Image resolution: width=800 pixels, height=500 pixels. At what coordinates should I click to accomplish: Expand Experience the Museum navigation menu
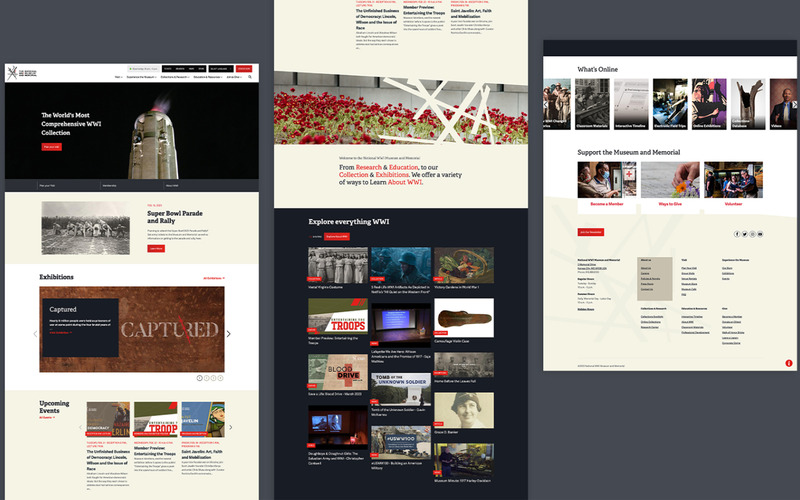point(142,77)
